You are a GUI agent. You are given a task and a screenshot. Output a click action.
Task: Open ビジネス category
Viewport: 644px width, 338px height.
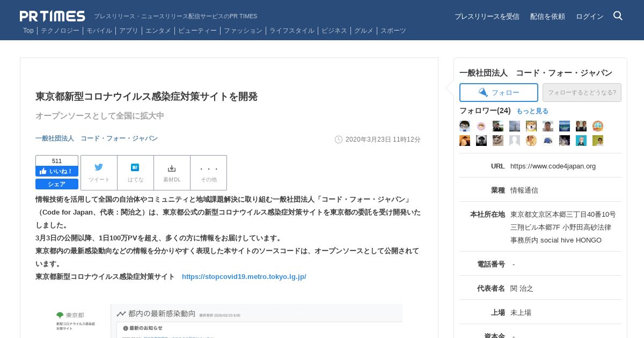coord(334,31)
